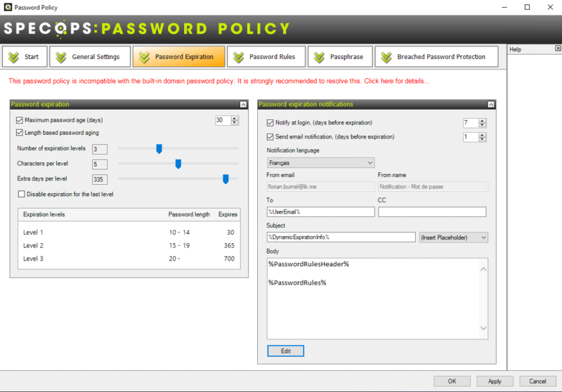Switch to Breached Password Protection tab
Screen dimensions: 562x392
pos(436,57)
